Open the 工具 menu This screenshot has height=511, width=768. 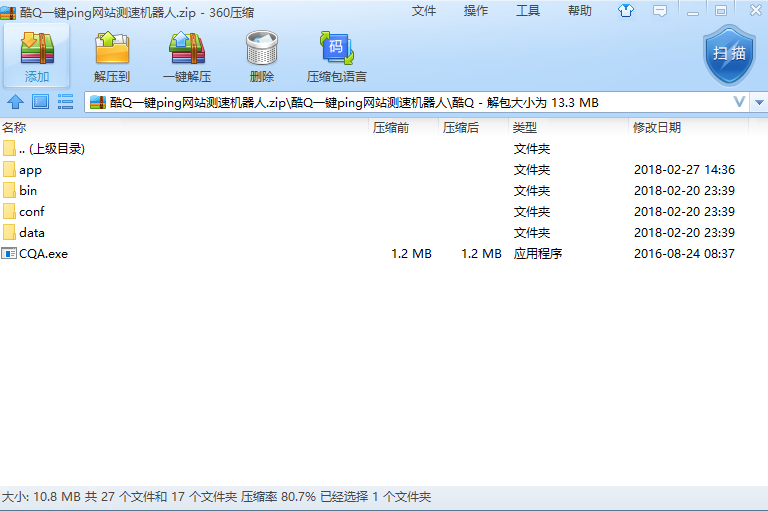point(528,11)
